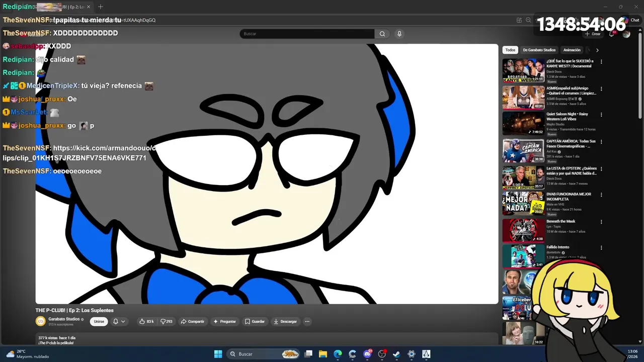The width and height of the screenshot is (644, 362).
Task: Open the Kanye West documental thumbnail
Action: pyautogui.click(x=523, y=71)
